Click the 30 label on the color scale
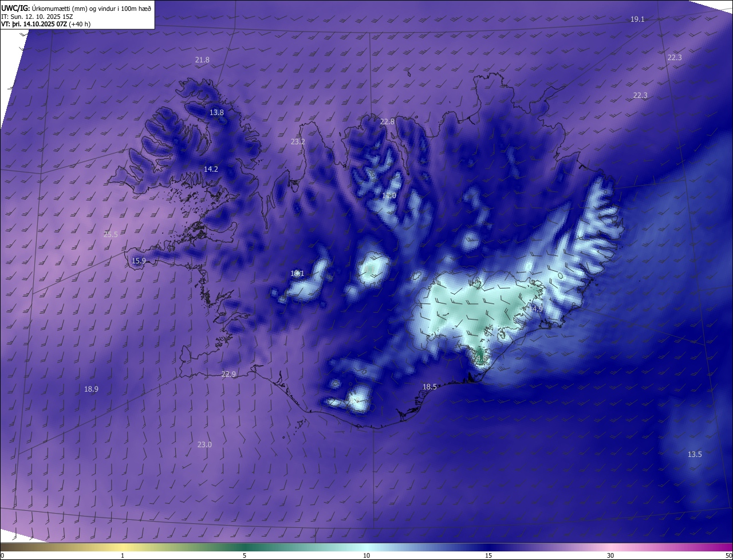Screen dimensions: 733x560 pos(610,555)
